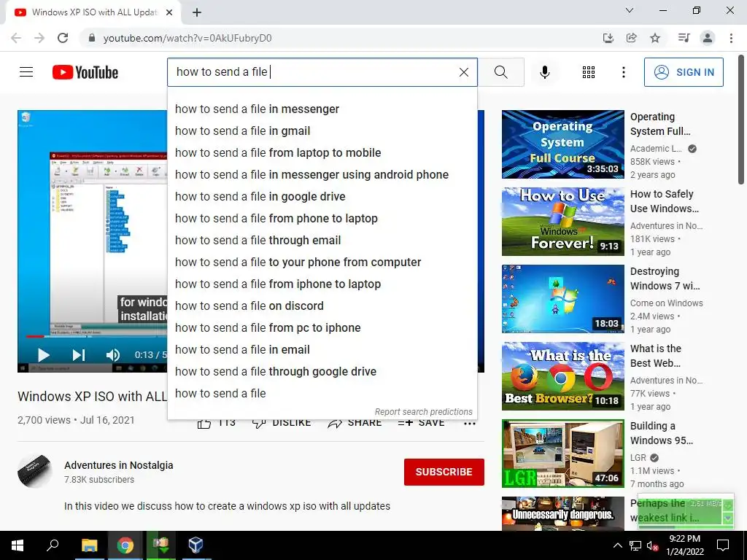Reload the page with the refresh icon

(x=63, y=38)
